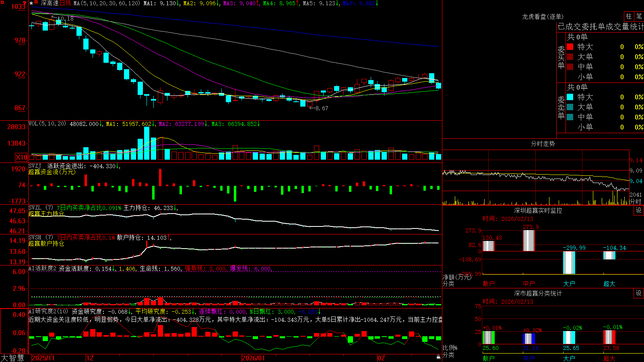Screen dimensions: 644x362
Task: Click the 超赢散户持仓 label
Action: 46,243
